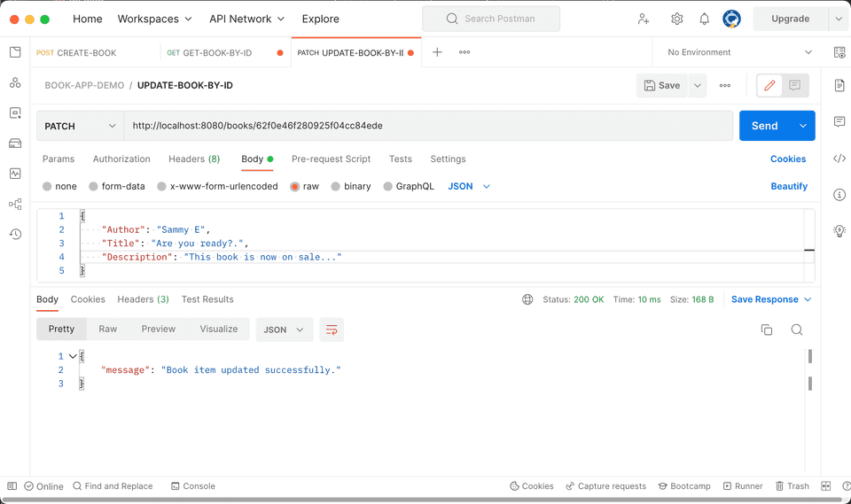Open the GET-BOOK-BY-ID tab
This screenshot has width=851, height=504.
click(217, 53)
